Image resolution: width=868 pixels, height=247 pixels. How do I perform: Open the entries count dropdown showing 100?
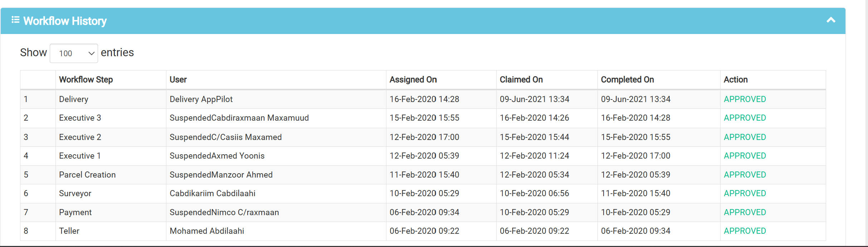74,53
